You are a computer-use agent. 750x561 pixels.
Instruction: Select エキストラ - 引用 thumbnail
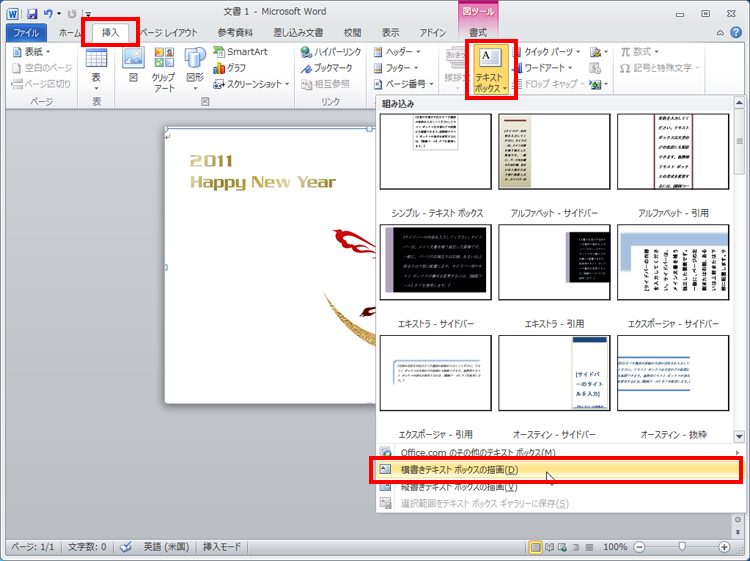(554, 263)
